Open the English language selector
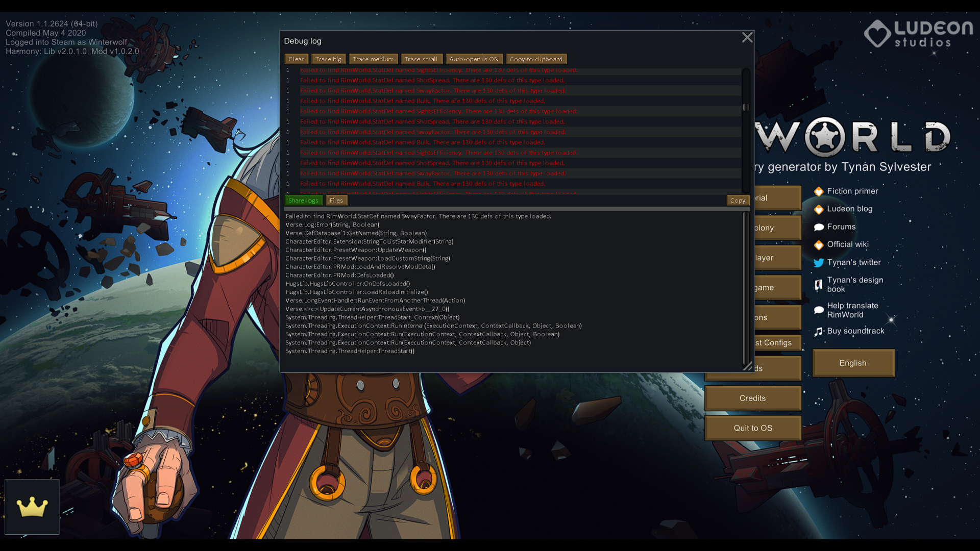The width and height of the screenshot is (980, 551). [853, 363]
